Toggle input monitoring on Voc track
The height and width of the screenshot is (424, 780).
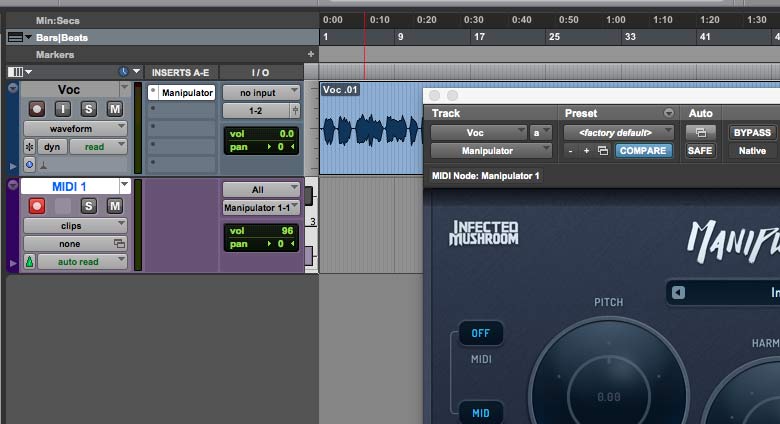[63, 109]
